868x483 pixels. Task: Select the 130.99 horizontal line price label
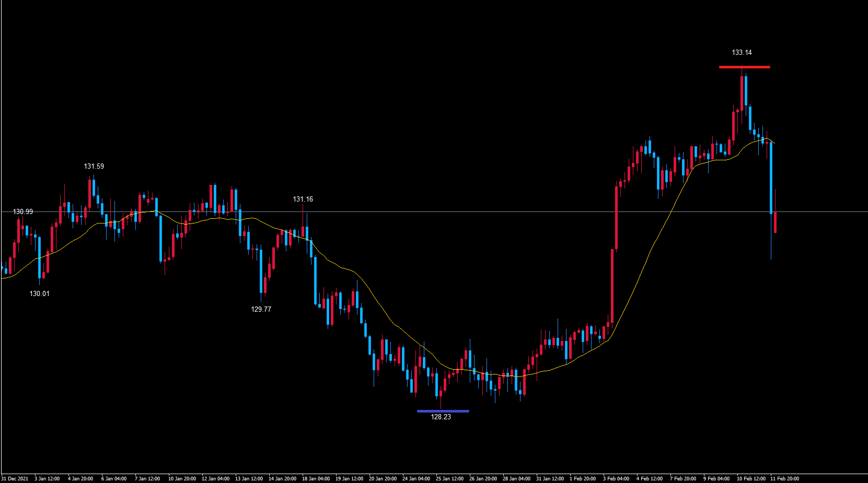tap(23, 212)
